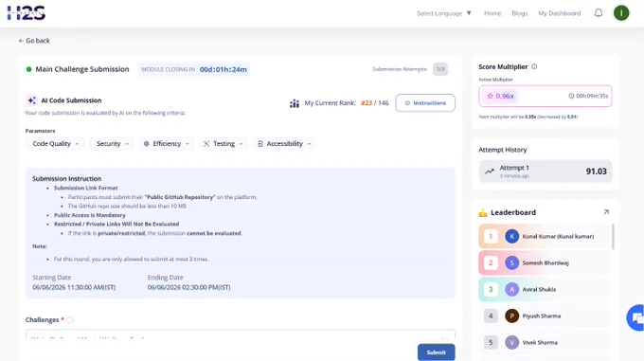644x361 pixels.
Task: Click Vivek Sharma's avatar
Action: pyautogui.click(x=511, y=342)
